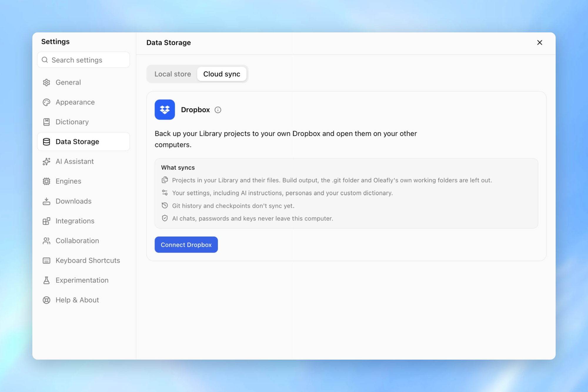Image resolution: width=588 pixels, height=392 pixels.
Task: Click the 'What syncs' heading
Action: coord(178,167)
